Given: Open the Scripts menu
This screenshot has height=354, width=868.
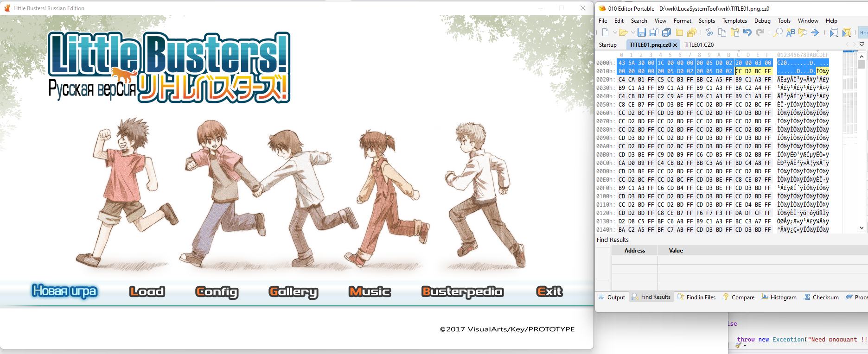Looking at the screenshot, I should (707, 21).
